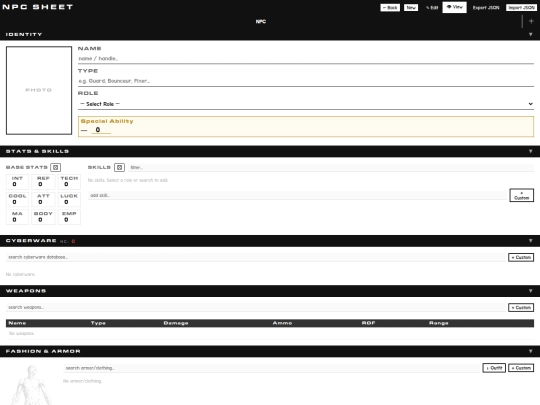Click the TECH stat box
Screen dimensions: 540x405
pos(69,181)
